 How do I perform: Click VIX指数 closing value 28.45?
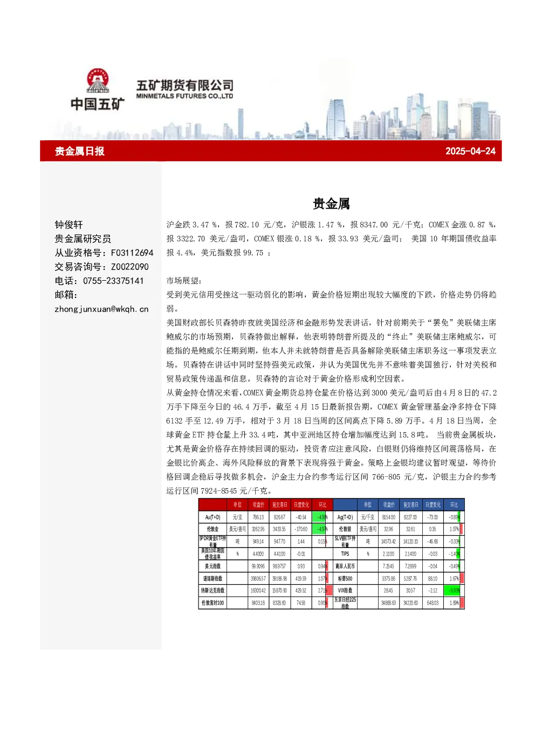[389, 591]
